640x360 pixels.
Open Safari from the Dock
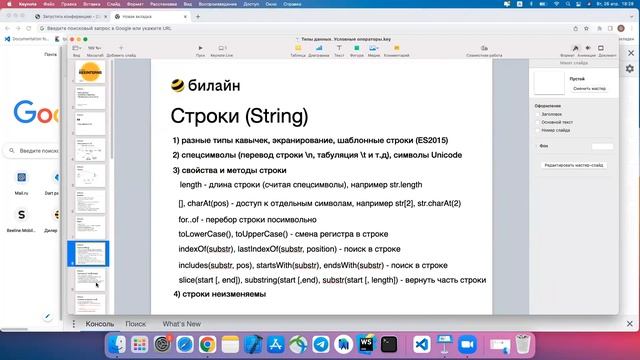point(184,344)
